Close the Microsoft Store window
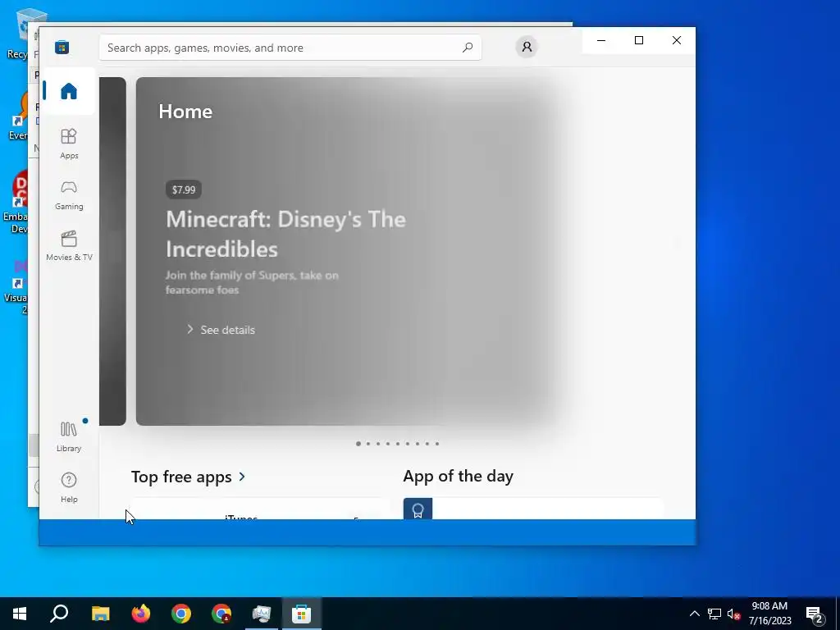Image resolution: width=840 pixels, height=630 pixels. (677, 40)
